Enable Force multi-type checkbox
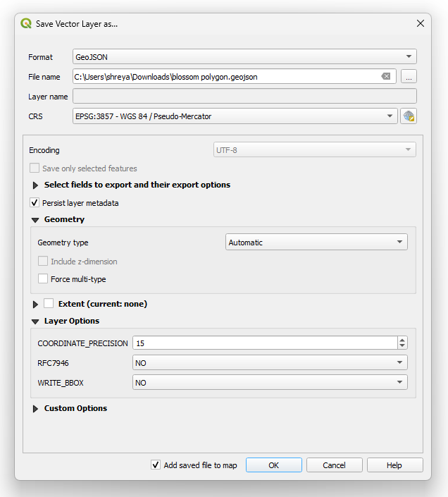 [x=43, y=279]
